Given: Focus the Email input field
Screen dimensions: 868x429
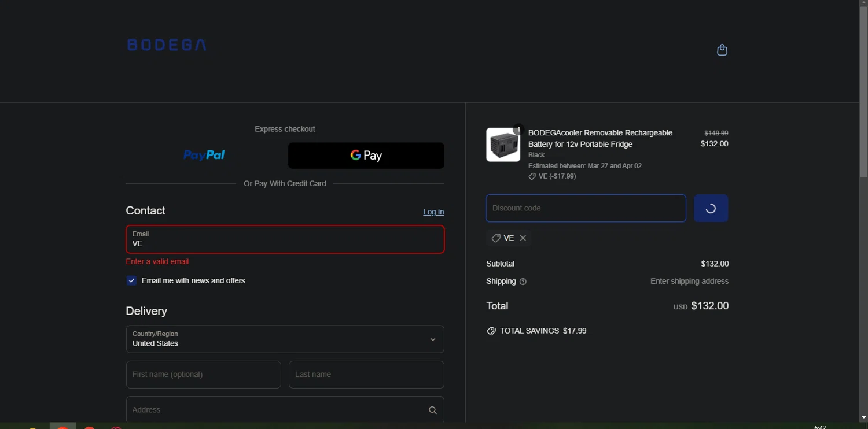Looking at the screenshot, I should (x=285, y=239).
